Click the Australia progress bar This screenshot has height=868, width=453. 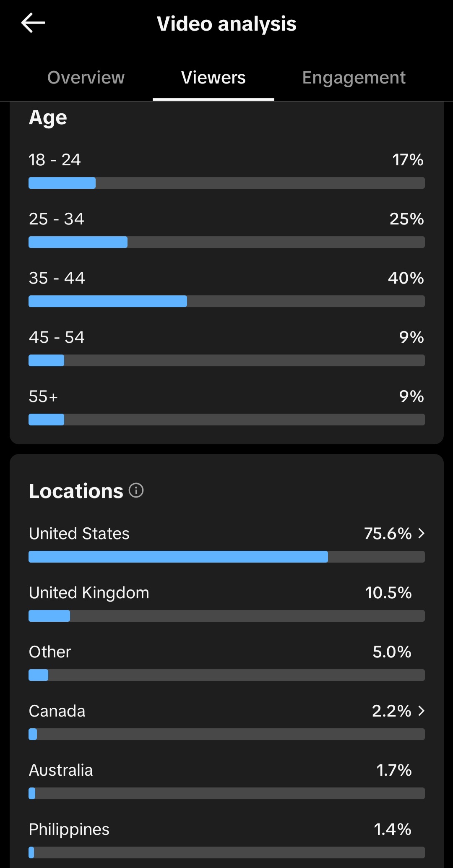226,793
